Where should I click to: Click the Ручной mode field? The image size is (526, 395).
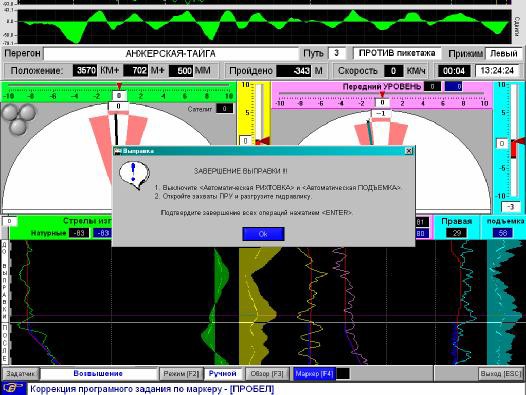point(222,374)
